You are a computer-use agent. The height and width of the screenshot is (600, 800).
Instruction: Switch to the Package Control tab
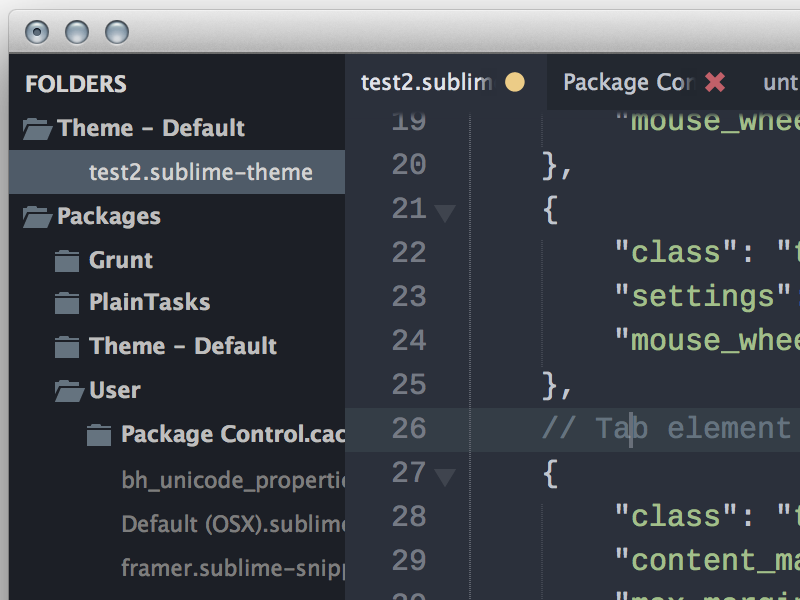pyautogui.click(x=627, y=82)
